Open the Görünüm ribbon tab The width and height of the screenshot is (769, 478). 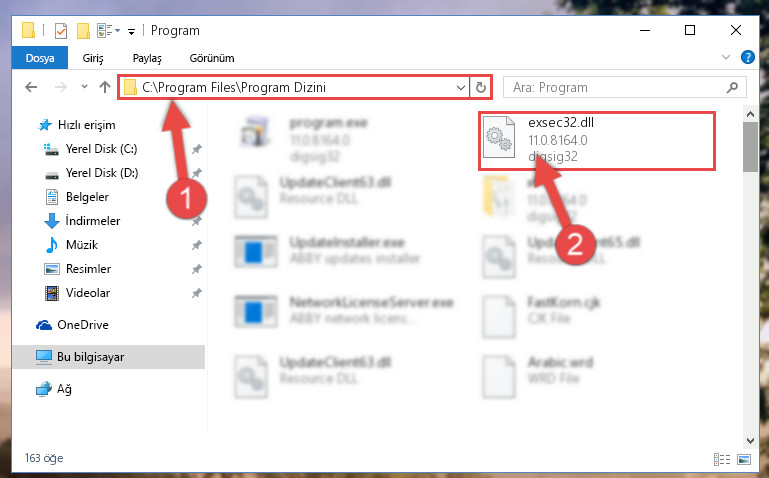[212, 58]
